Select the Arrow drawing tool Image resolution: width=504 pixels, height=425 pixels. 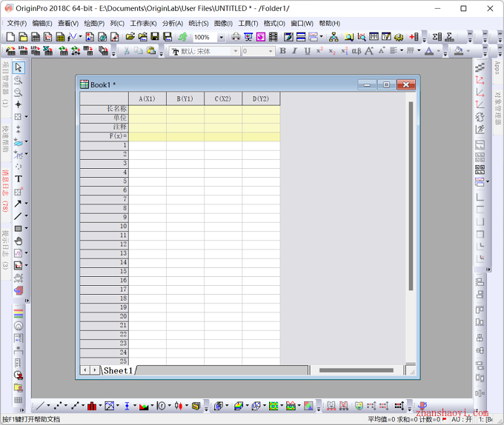(18, 204)
